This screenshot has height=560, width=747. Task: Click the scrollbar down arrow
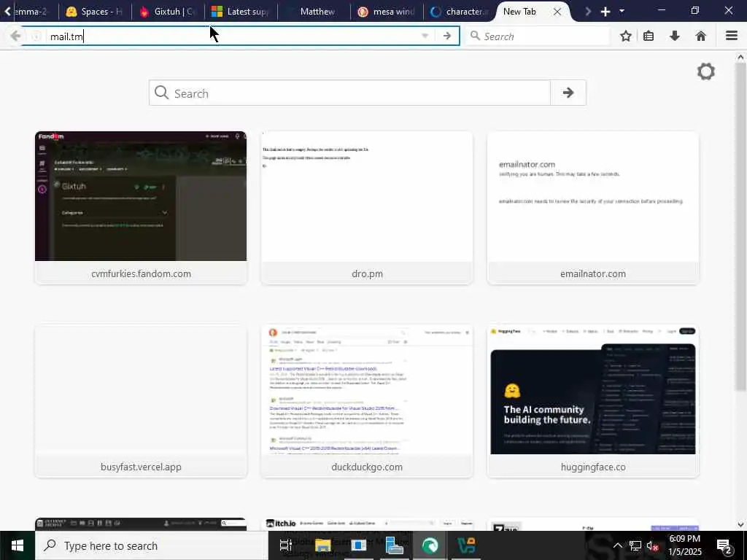tap(740, 525)
